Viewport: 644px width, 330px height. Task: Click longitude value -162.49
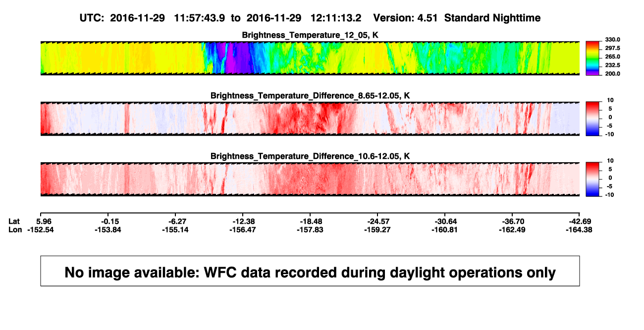coord(512,230)
